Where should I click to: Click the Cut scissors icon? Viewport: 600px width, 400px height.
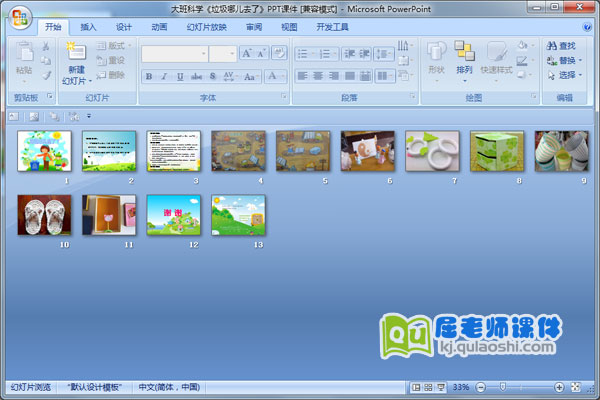46,46
